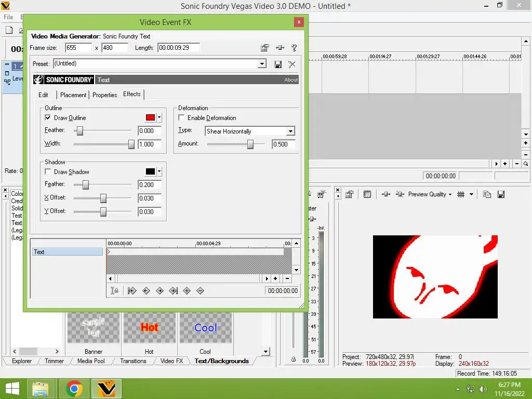532x399 pixels.
Task: Click the split-screen FX bypass icon
Action: [x=400, y=194]
